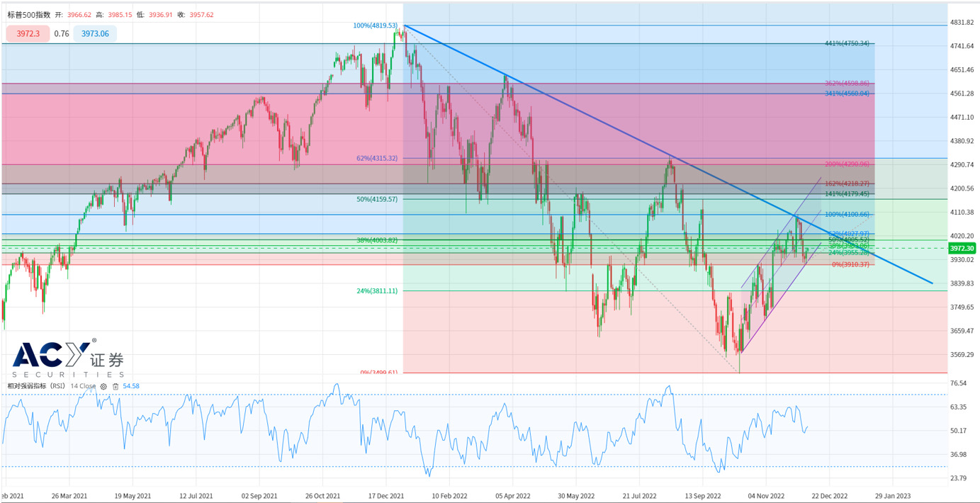Image resolution: width=980 pixels, height=503 pixels.
Task: Click the 441%(4750.34) extension level label
Action: (x=847, y=43)
